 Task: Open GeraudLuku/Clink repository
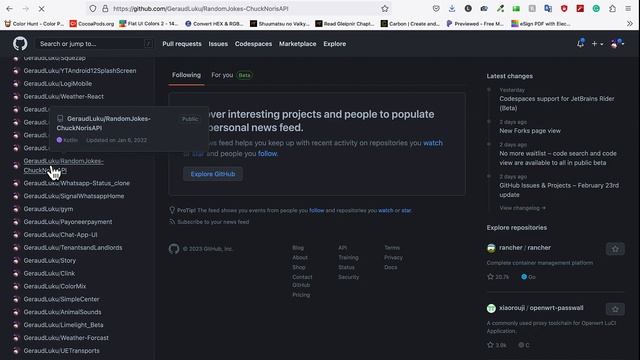pyautogui.click(x=49, y=273)
